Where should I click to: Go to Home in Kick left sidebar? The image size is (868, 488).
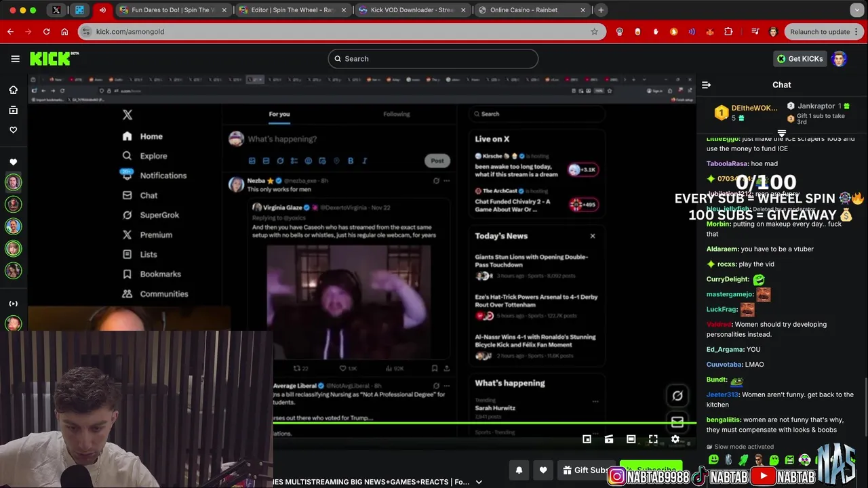13,90
